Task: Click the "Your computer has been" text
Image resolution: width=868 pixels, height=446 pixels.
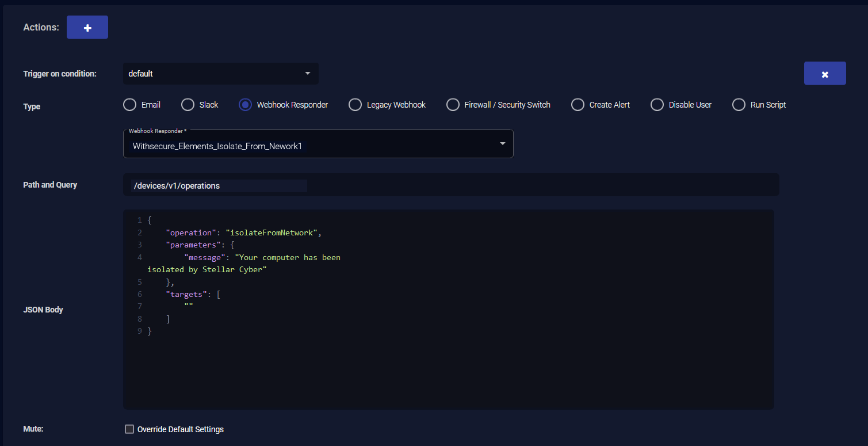Action: pos(288,257)
